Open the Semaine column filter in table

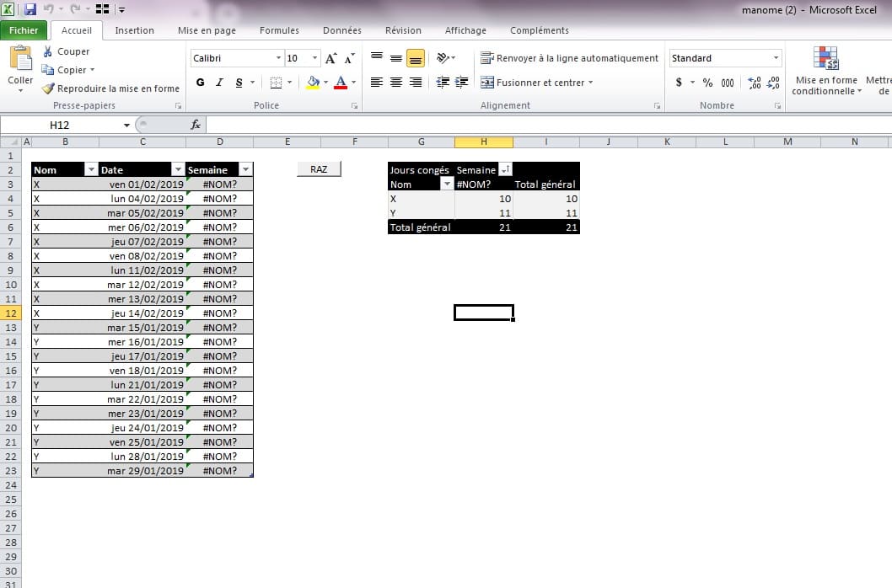245,169
